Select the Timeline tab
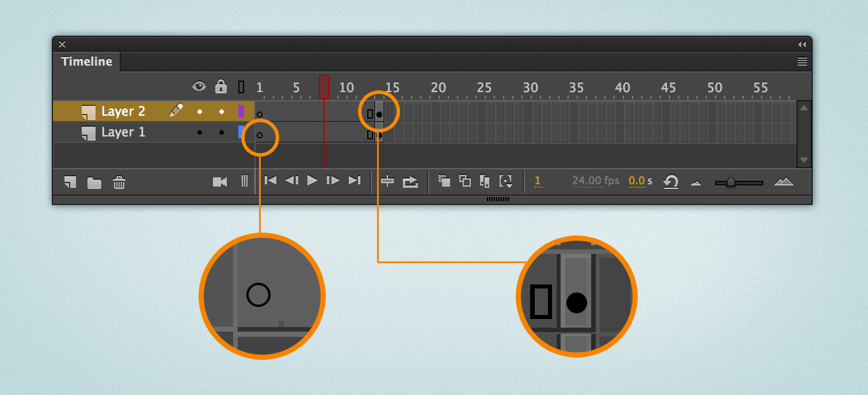Image resolution: width=868 pixels, height=395 pixels. 86,61
